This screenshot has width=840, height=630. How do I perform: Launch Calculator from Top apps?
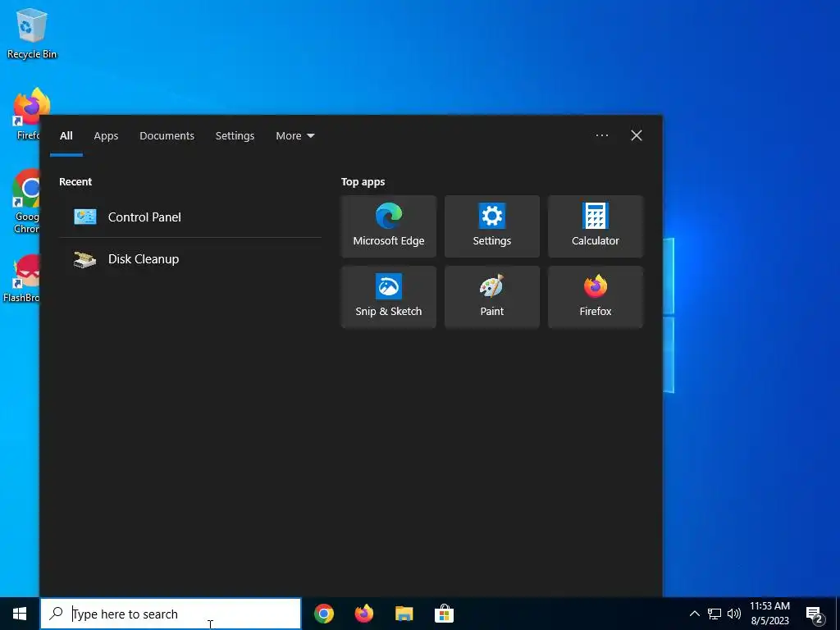click(596, 226)
